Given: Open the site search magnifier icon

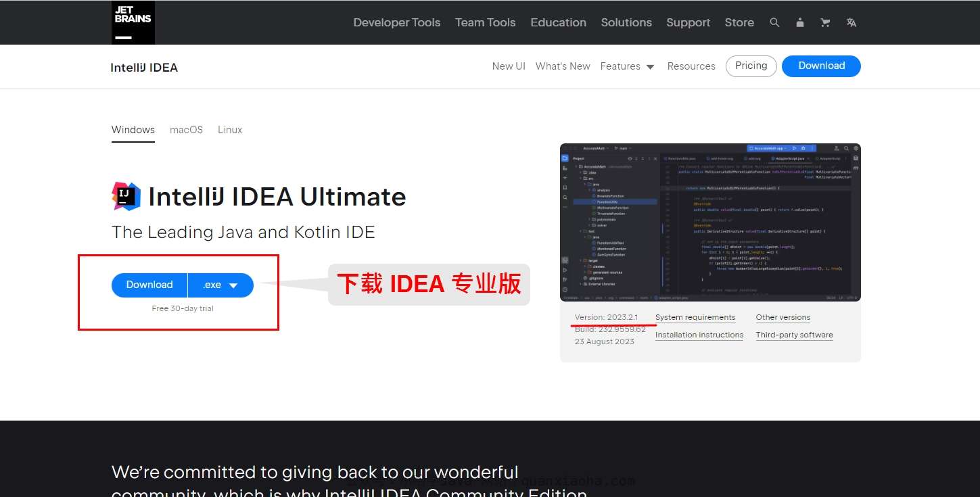Looking at the screenshot, I should click(x=774, y=22).
